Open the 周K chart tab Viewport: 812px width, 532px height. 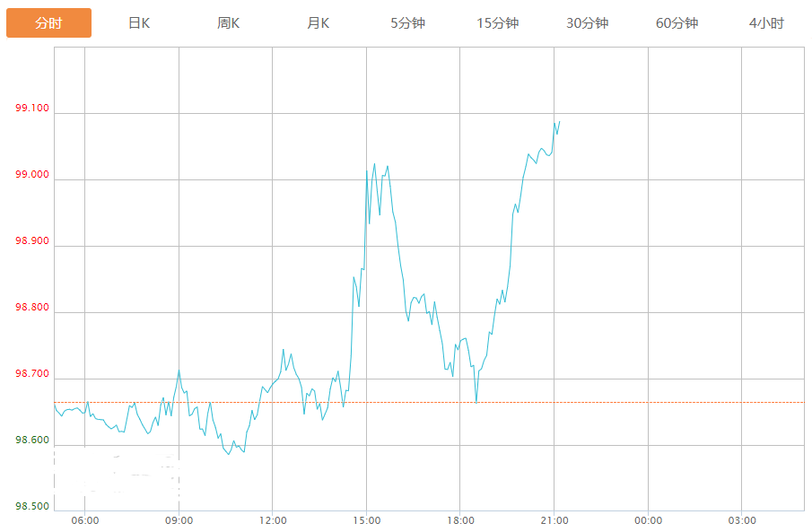tap(229, 23)
